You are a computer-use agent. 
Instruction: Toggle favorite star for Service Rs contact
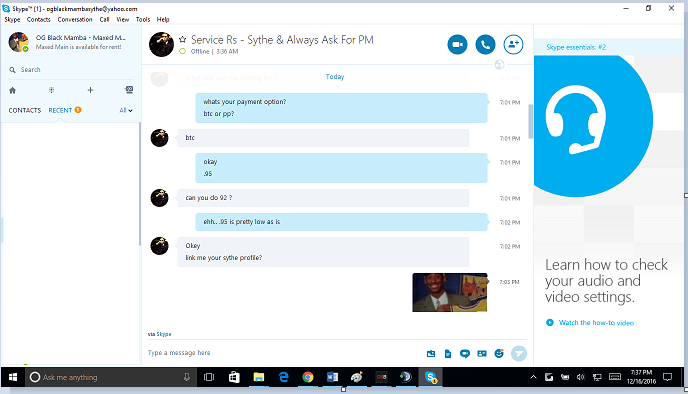coord(183,39)
